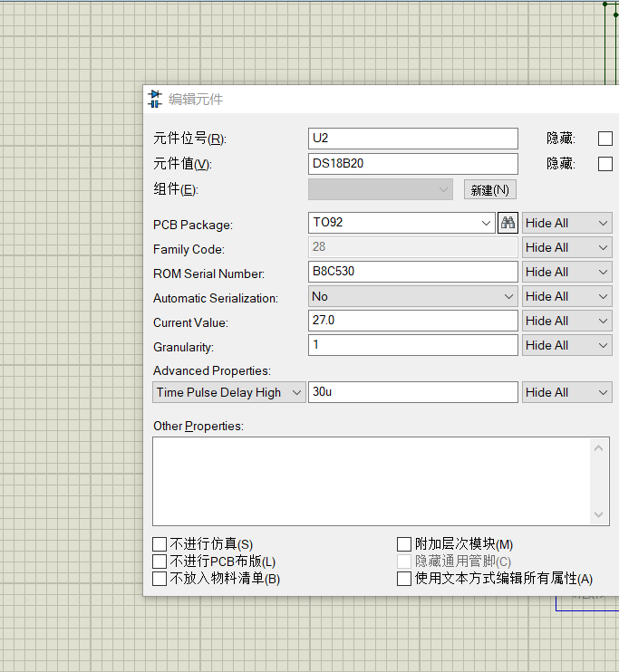Click the 30u advanced property value field
Screen dimensions: 619x672
[x=412, y=392]
